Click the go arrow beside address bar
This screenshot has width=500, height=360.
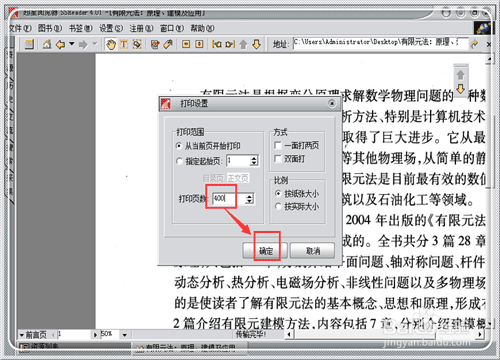pyautogui.click(x=474, y=43)
